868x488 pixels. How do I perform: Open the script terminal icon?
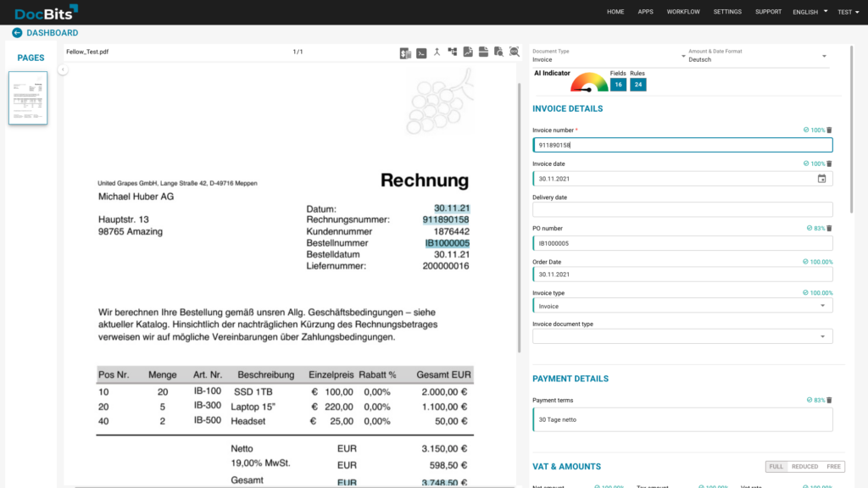coord(421,53)
